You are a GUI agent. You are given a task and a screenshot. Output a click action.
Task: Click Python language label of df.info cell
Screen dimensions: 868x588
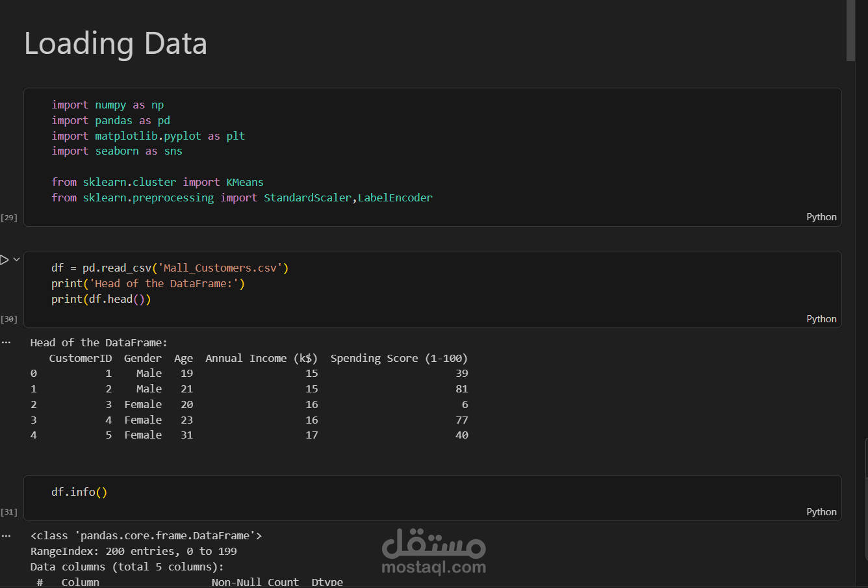point(821,512)
